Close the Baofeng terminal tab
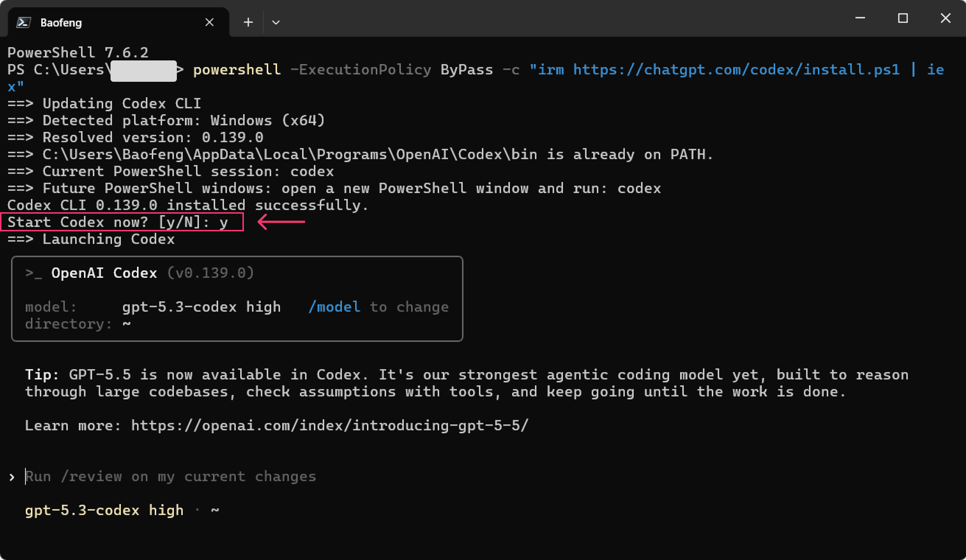This screenshot has width=966, height=560. click(209, 22)
